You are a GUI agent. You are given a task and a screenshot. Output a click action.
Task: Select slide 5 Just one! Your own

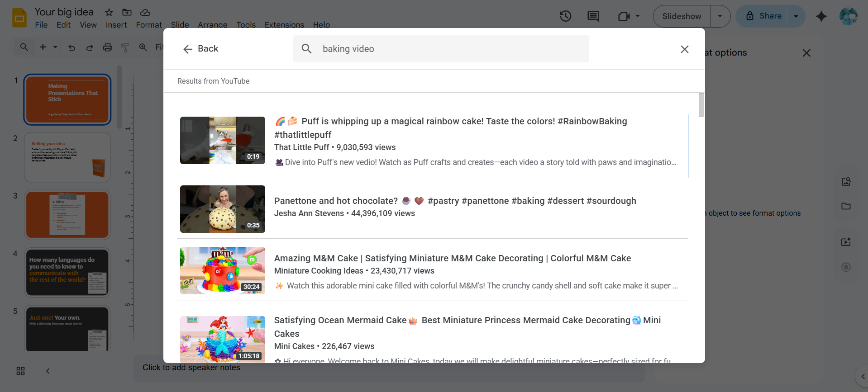coord(67,329)
